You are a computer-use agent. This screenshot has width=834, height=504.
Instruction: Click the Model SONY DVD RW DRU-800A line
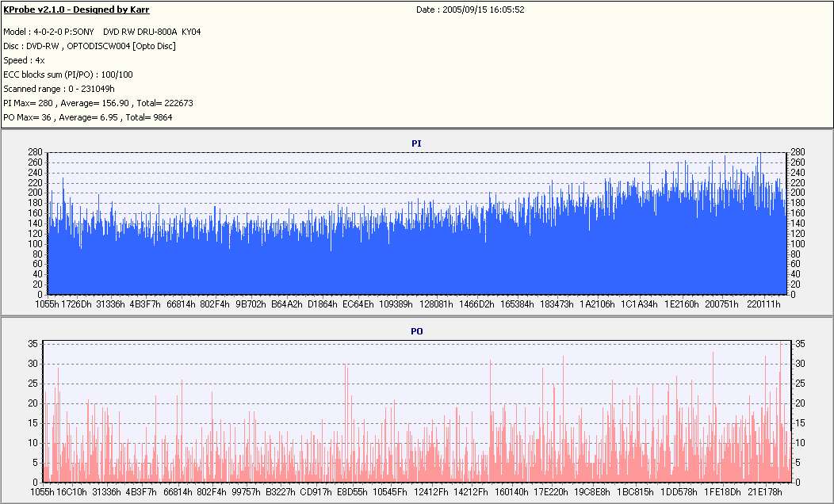coord(102,32)
